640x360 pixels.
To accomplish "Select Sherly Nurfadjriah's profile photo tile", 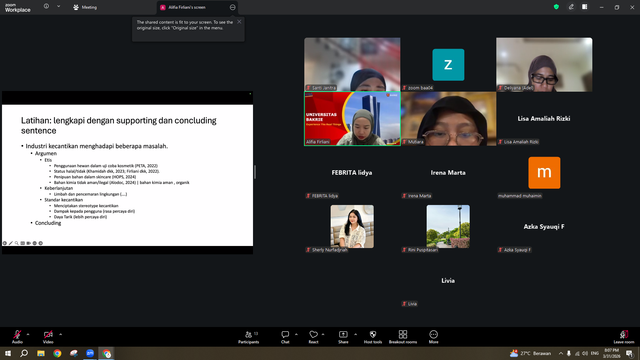I will (x=352, y=227).
